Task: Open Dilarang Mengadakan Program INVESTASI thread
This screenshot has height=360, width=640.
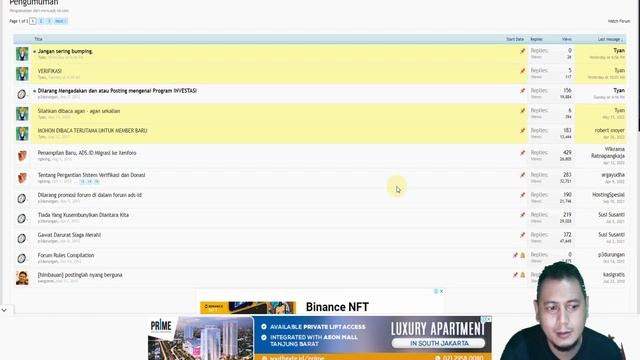Action: (117, 91)
